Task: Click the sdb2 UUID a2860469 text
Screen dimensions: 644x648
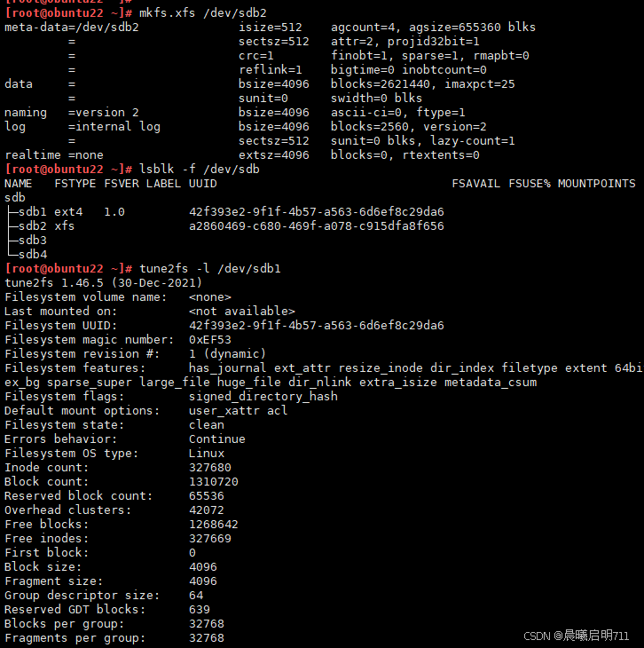Action: 317,226
